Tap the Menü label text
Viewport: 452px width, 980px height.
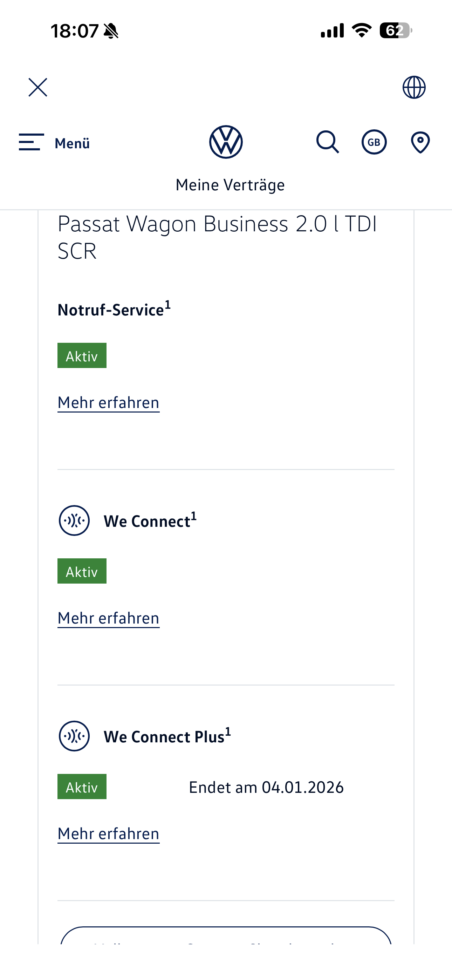pyautogui.click(x=72, y=143)
